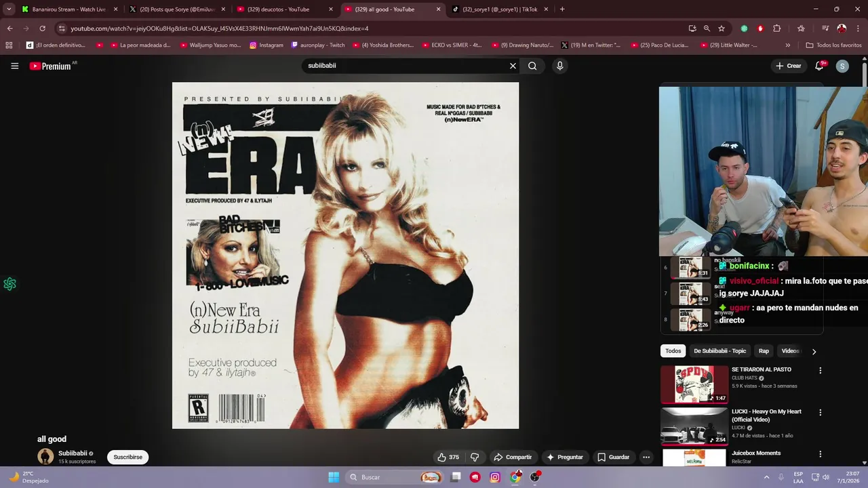
Task: Click the Crear button
Action: (789, 66)
